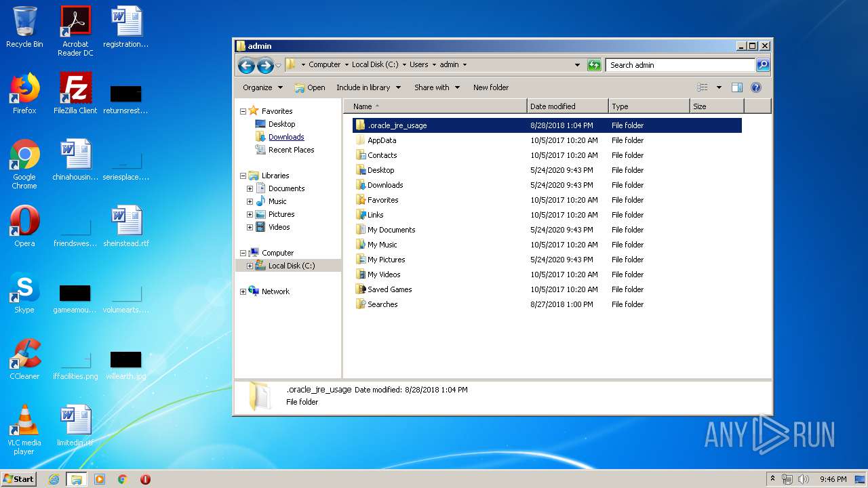Sort by Size column header

(717, 106)
